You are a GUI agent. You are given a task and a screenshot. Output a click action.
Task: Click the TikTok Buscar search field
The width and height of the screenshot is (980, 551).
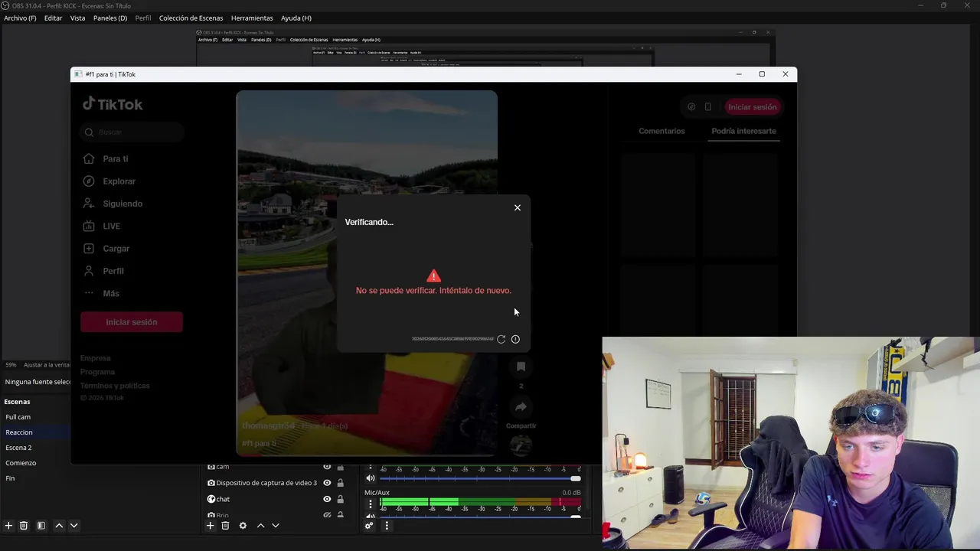(x=132, y=132)
